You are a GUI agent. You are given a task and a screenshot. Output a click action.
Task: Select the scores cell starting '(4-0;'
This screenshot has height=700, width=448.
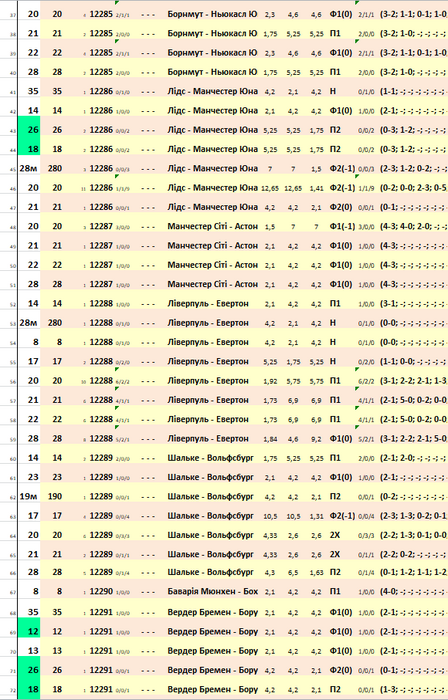[x=414, y=592]
